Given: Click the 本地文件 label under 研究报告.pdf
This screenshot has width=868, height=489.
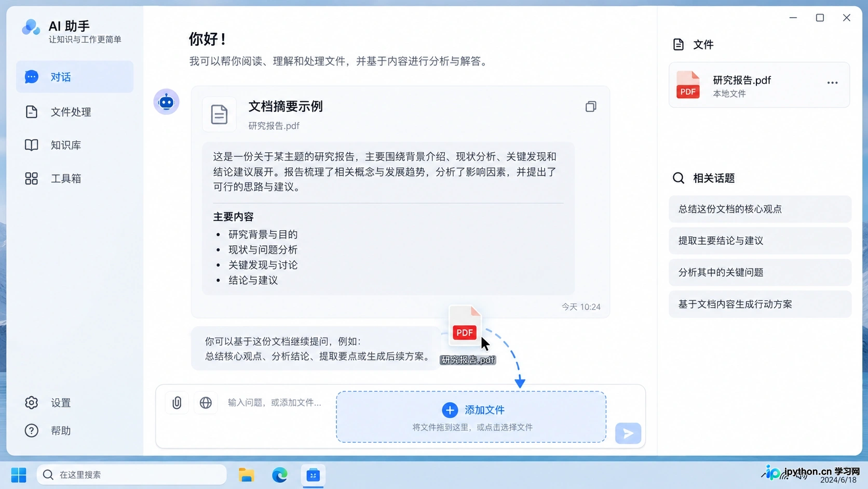Looking at the screenshot, I should (x=729, y=94).
